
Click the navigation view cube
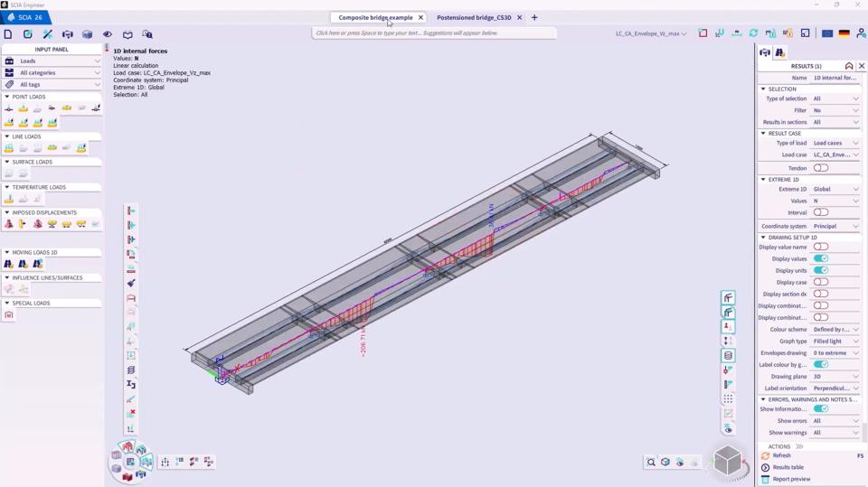tap(727, 461)
